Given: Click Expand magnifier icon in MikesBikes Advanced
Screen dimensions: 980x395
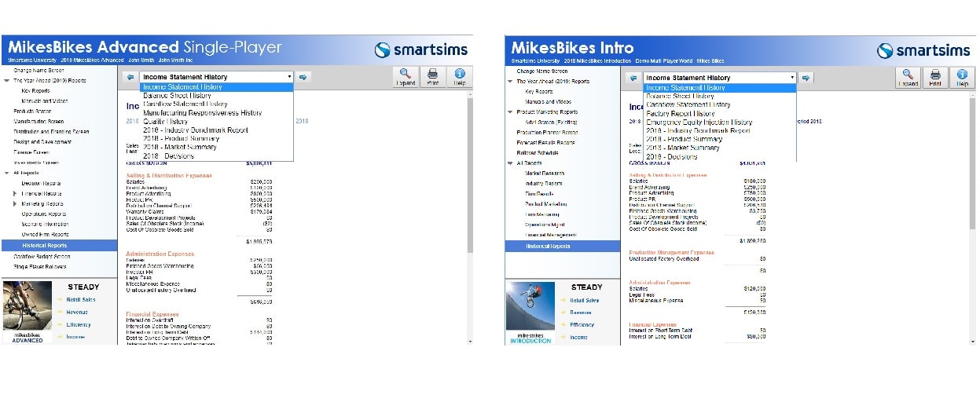Looking at the screenshot, I should pos(406,77).
